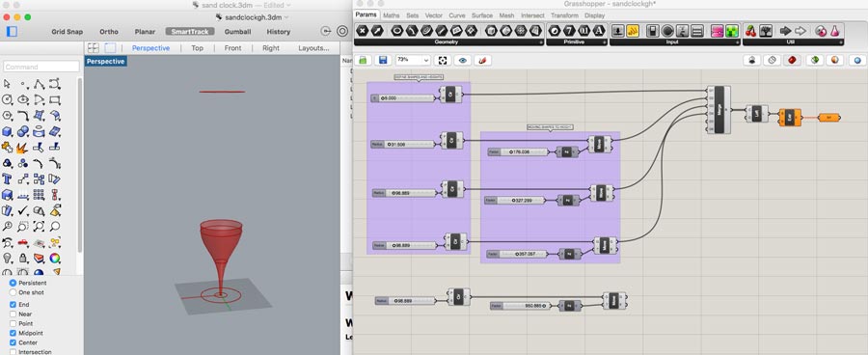868x355 pixels.
Task: Click the 357.057 Factor slider
Action: click(x=517, y=255)
